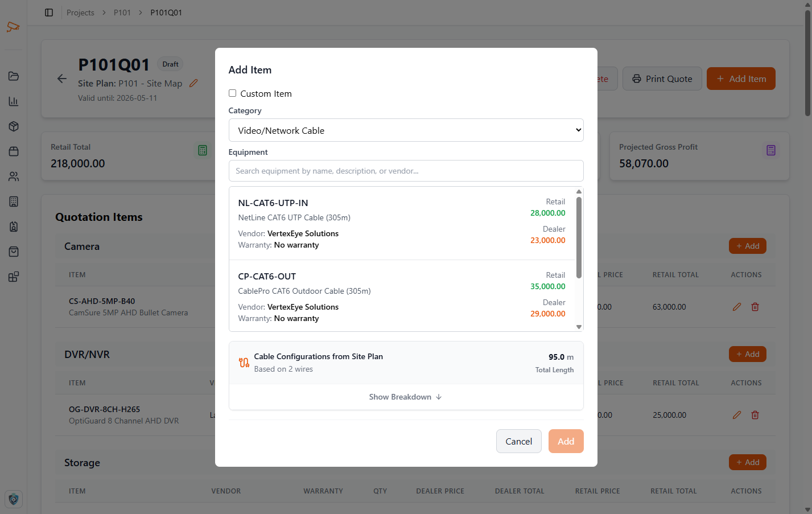The image size is (812, 514).
Task: Click the purple calculator icon on Projected Gross Profit
Action: 771,150
